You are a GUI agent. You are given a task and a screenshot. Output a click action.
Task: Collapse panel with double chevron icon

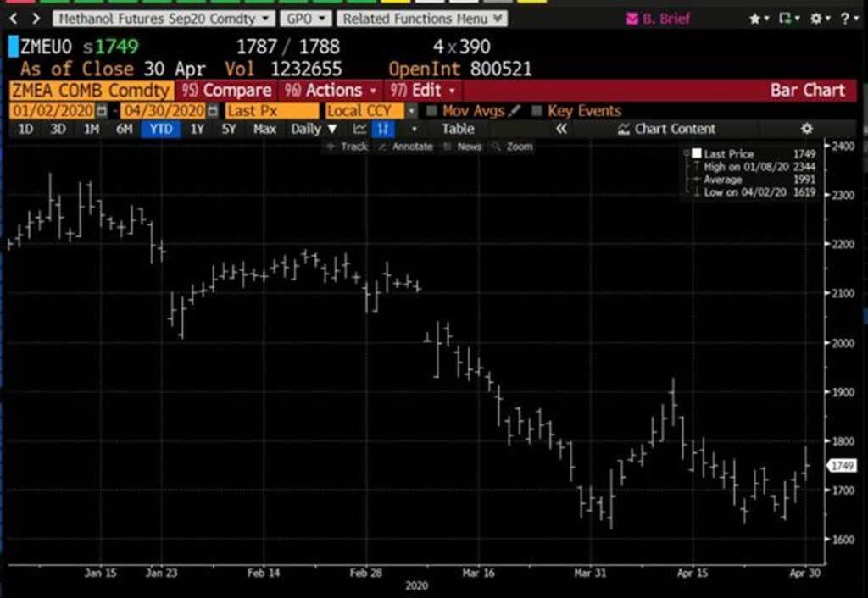(x=561, y=129)
